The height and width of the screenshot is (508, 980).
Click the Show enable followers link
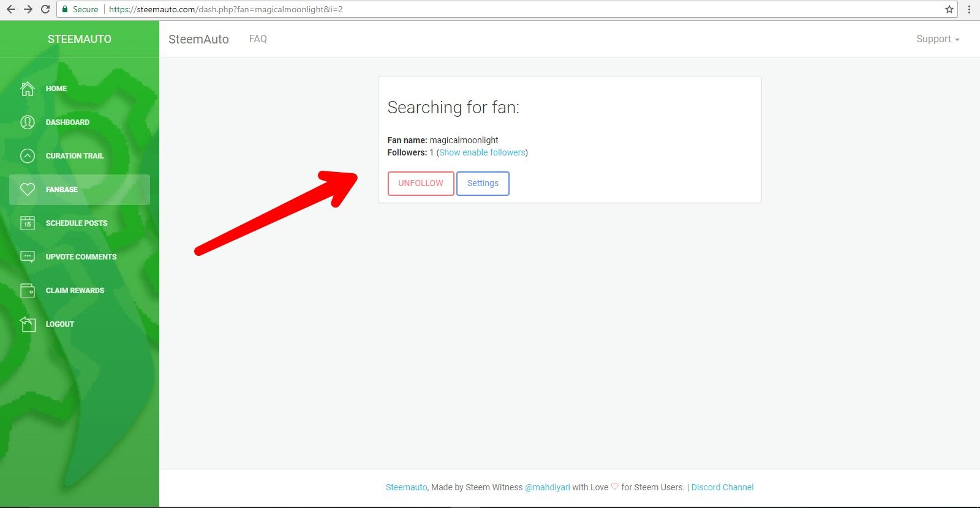point(482,152)
